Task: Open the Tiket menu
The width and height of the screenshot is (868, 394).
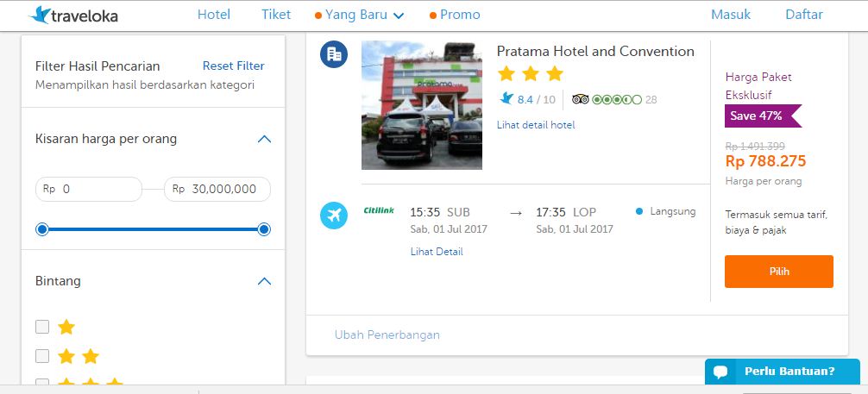Action: click(x=276, y=15)
